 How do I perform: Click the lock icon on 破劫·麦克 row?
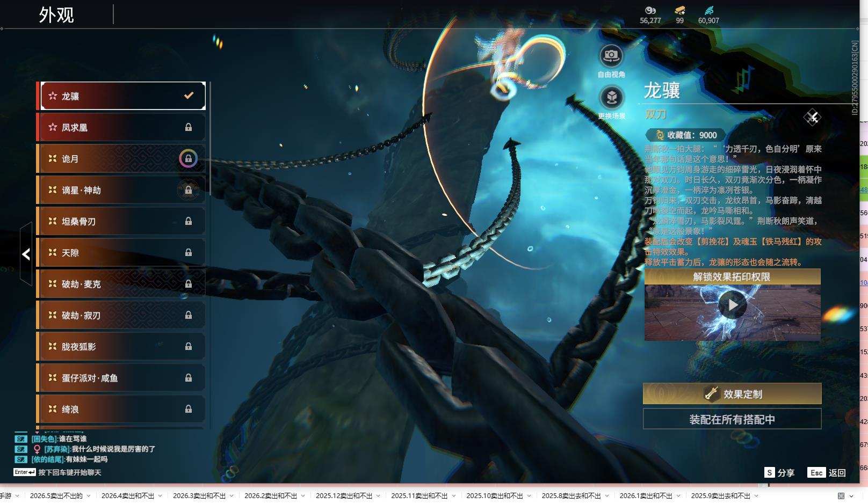[x=189, y=284]
